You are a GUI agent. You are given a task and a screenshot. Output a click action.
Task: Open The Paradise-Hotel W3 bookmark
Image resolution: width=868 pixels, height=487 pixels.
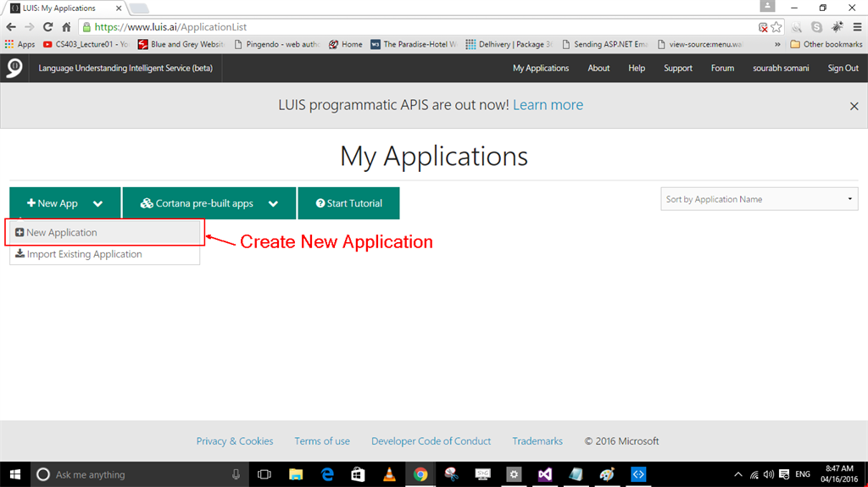[414, 44]
